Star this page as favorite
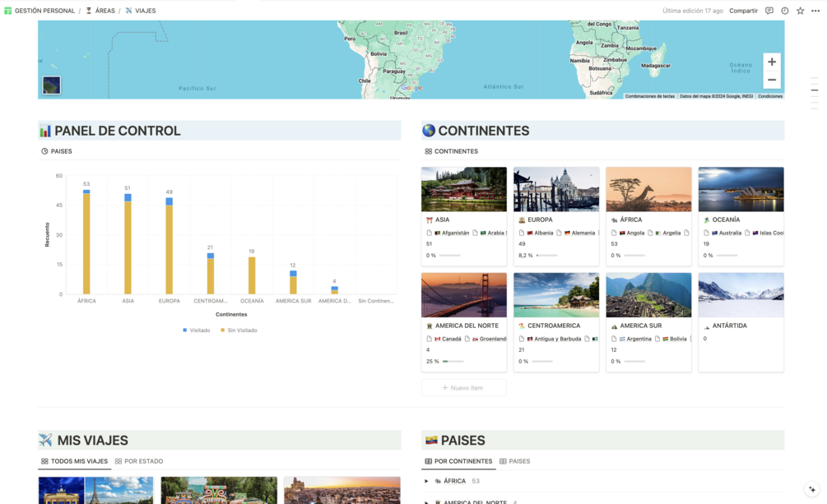 click(x=800, y=11)
